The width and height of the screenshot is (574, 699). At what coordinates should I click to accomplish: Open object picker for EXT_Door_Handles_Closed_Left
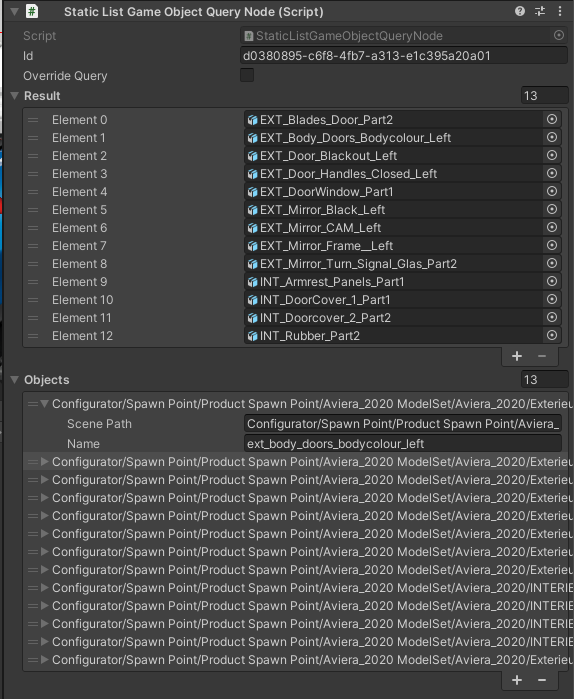click(552, 173)
